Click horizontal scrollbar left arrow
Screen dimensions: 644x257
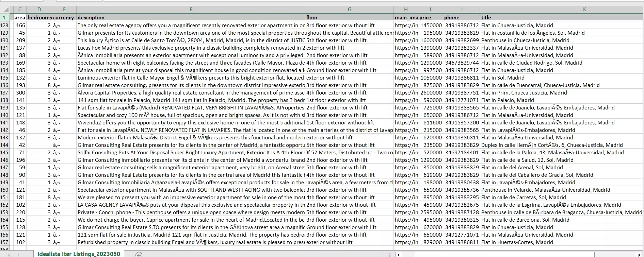[399, 254]
